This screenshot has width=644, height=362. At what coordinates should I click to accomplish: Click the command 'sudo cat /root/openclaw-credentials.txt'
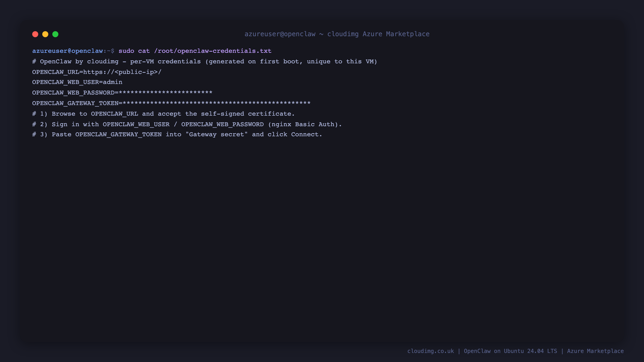195,51
